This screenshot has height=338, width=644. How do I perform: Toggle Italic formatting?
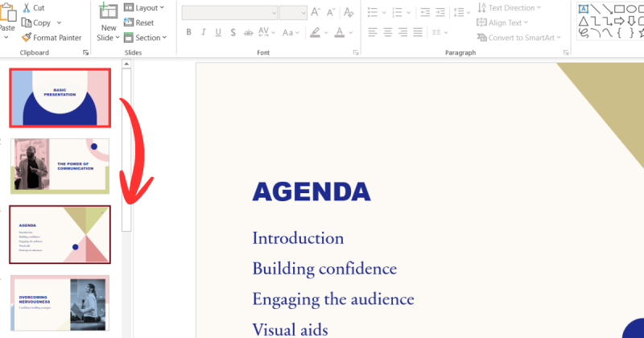(x=204, y=32)
